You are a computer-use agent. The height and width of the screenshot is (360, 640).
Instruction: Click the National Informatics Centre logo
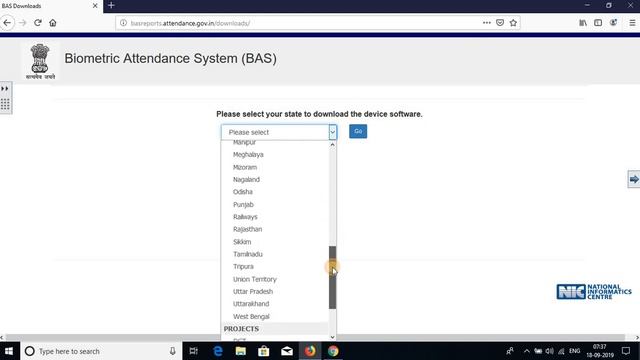coord(594,292)
